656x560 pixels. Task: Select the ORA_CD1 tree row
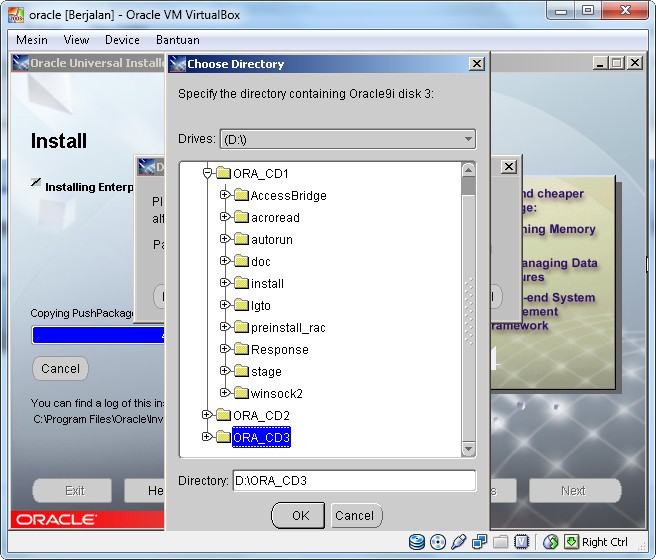coord(261,174)
